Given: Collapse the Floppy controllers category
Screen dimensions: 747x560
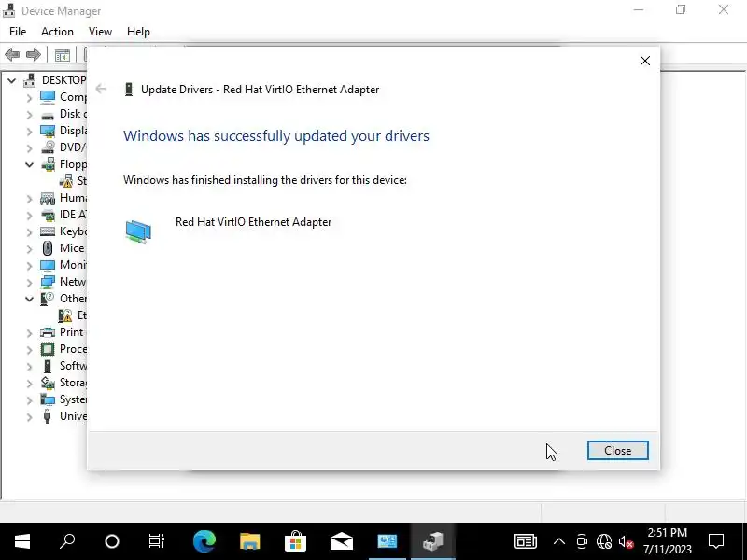Looking at the screenshot, I should coord(30,165).
